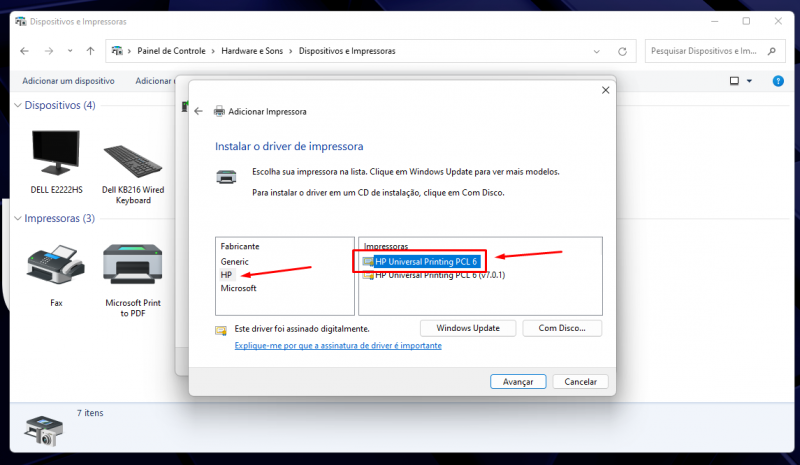Select HP Universal Printing PCL 6 driver
This screenshot has width=800, height=465.
(426, 261)
